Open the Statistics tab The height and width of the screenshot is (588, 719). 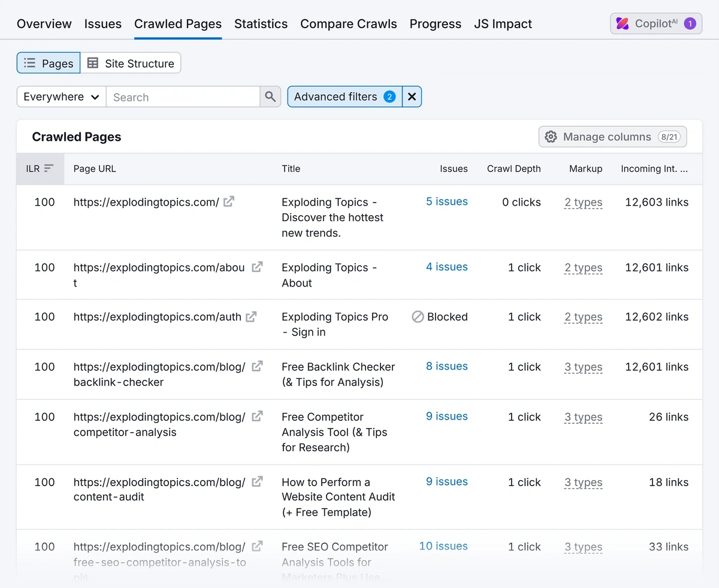point(261,24)
